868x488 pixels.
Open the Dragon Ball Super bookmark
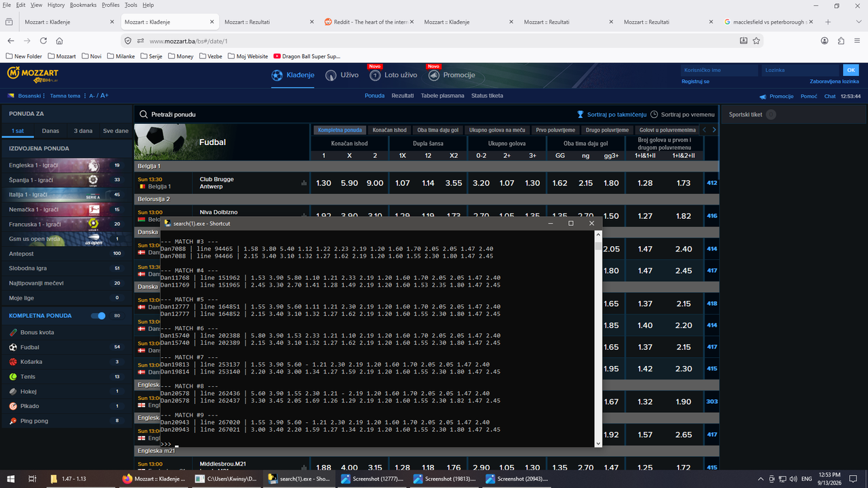(x=307, y=56)
